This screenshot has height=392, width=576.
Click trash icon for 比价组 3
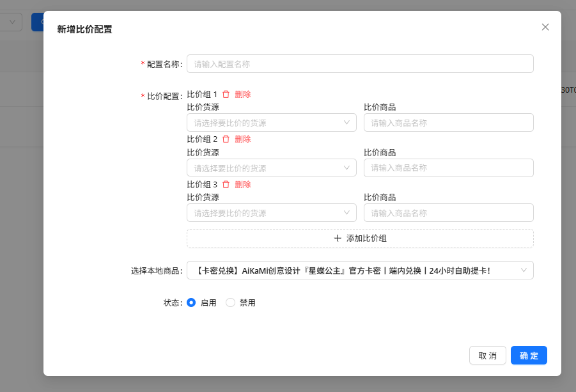point(226,184)
